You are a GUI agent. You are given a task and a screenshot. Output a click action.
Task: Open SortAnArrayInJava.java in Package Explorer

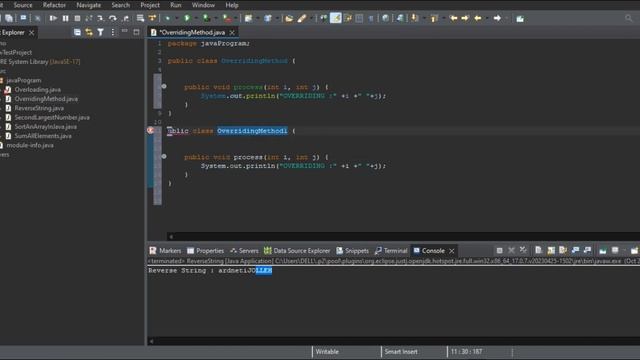tap(45, 127)
